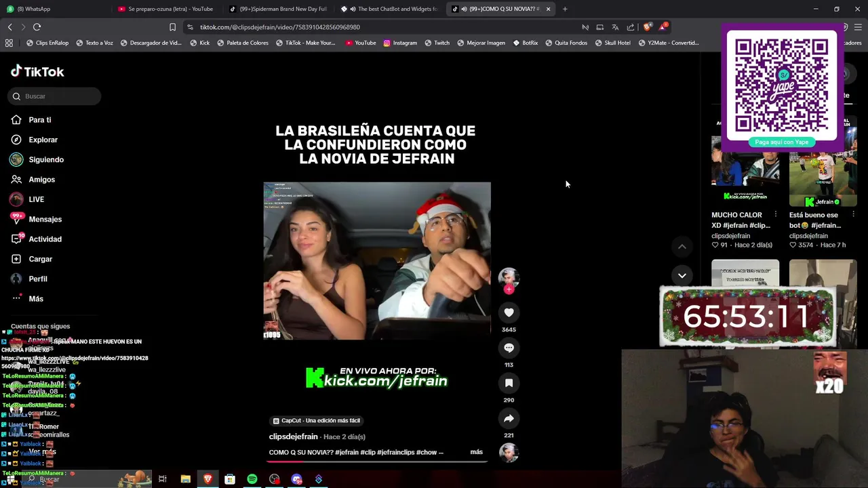Open Twitch bookmark
The height and width of the screenshot is (488, 868).
[437, 43]
